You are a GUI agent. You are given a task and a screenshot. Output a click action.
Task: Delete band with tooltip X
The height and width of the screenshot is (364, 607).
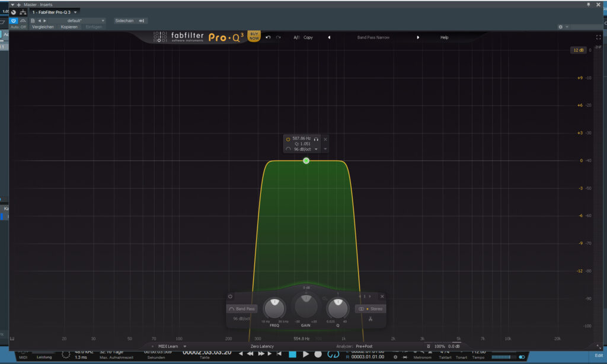click(x=325, y=139)
